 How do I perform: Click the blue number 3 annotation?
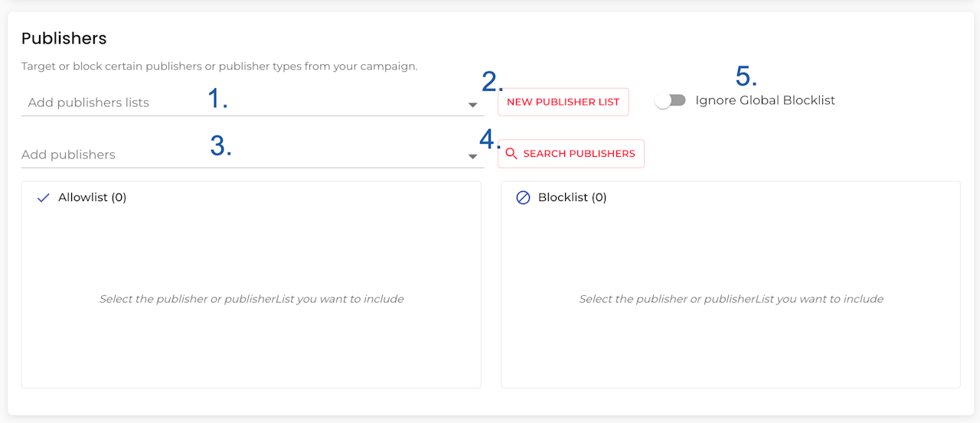click(220, 146)
